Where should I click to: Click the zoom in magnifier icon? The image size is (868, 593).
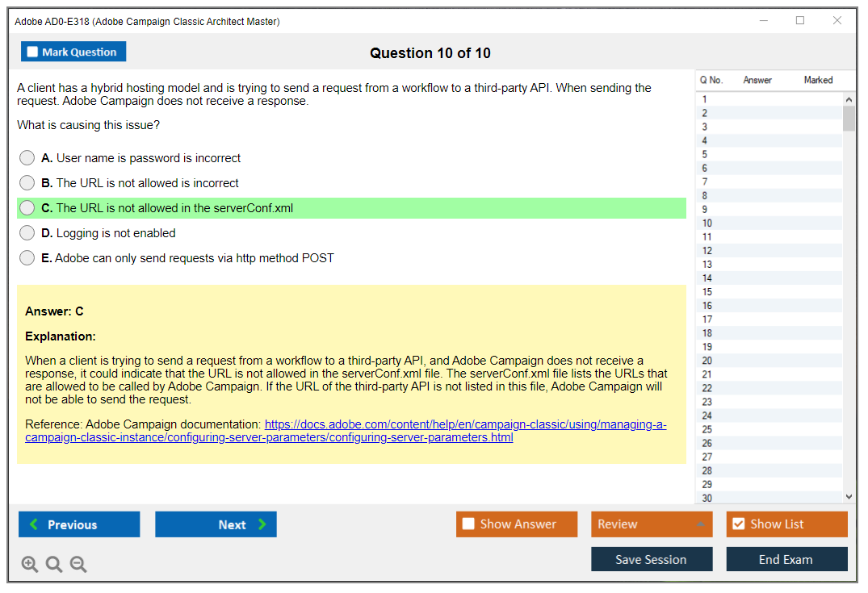tap(30, 565)
